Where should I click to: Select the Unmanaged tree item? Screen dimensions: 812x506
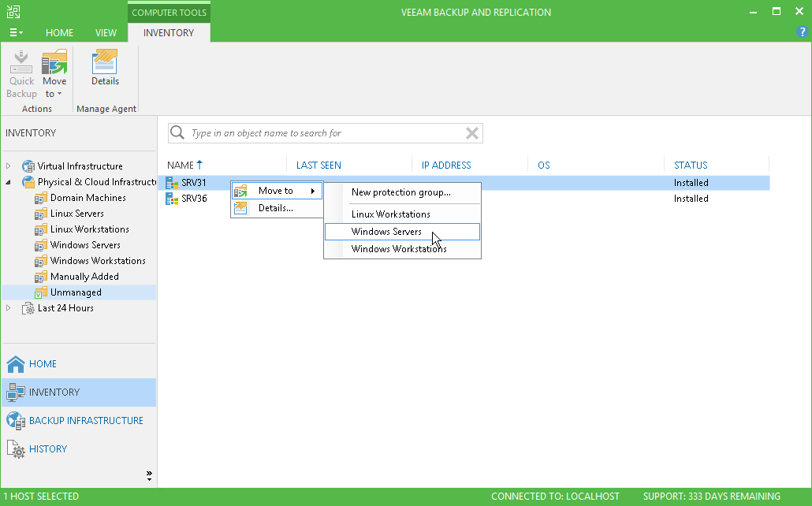(76, 292)
